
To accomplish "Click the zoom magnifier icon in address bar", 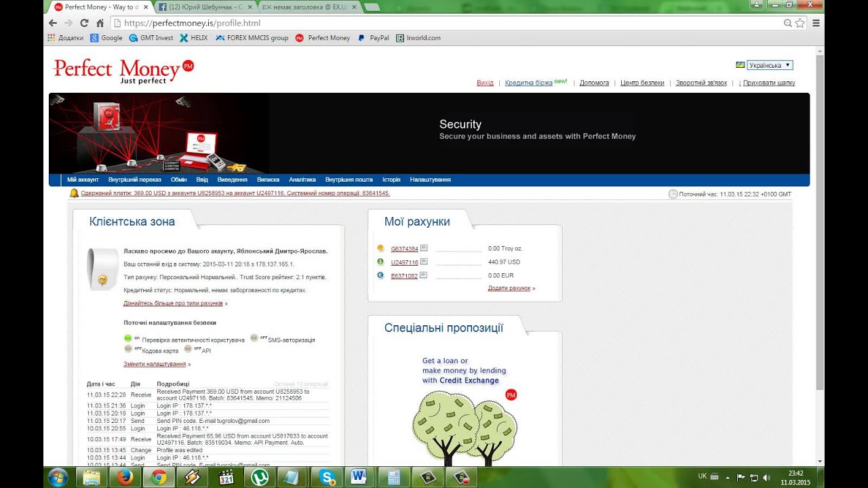I will (787, 22).
